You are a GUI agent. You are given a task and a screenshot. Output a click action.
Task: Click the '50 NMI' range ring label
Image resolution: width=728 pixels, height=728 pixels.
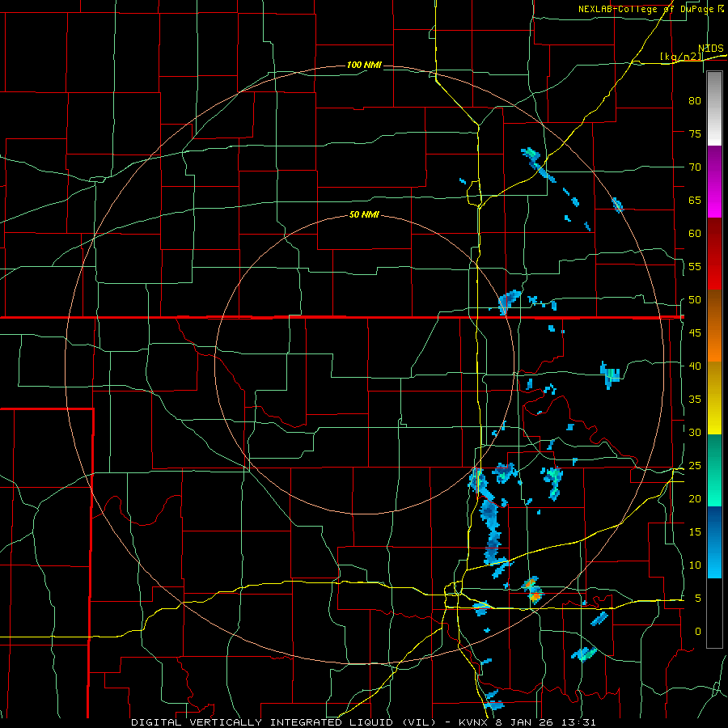(x=364, y=214)
